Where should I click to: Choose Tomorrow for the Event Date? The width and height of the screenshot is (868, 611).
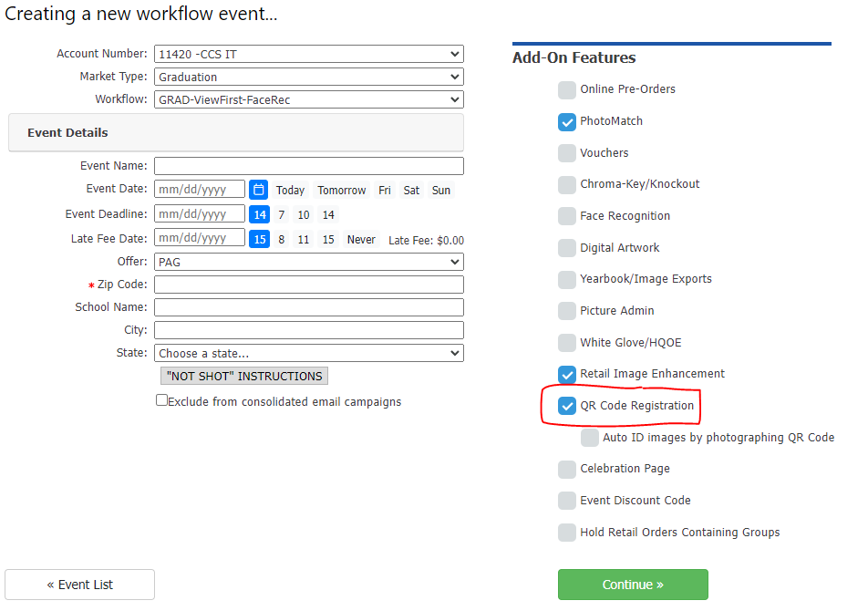[341, 191]
